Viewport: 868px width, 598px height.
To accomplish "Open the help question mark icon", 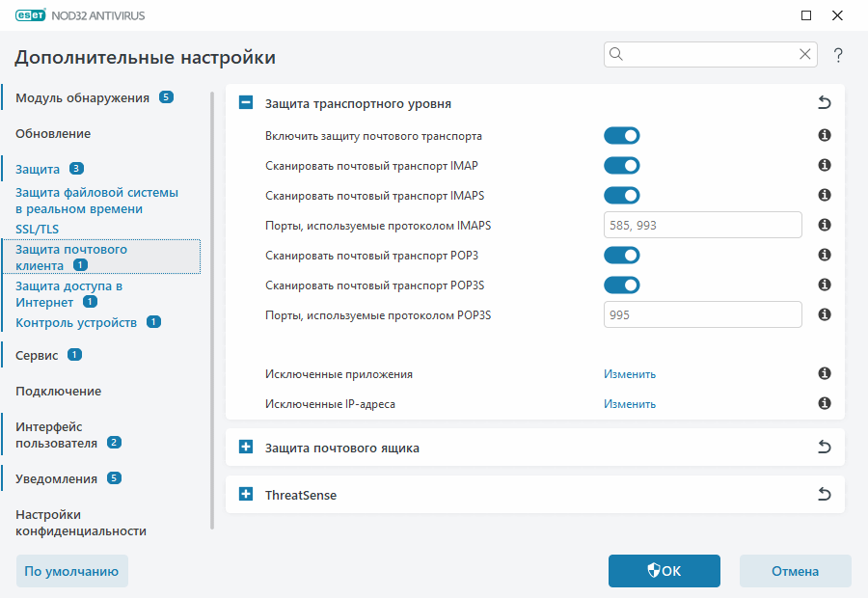I will (x=837, y=54).
